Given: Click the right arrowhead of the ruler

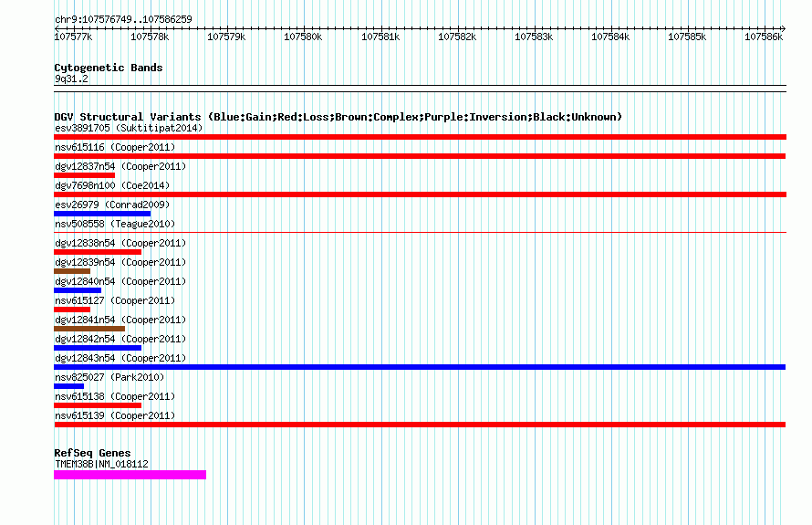Looking at the screenshot, I should tap(784, 28).
